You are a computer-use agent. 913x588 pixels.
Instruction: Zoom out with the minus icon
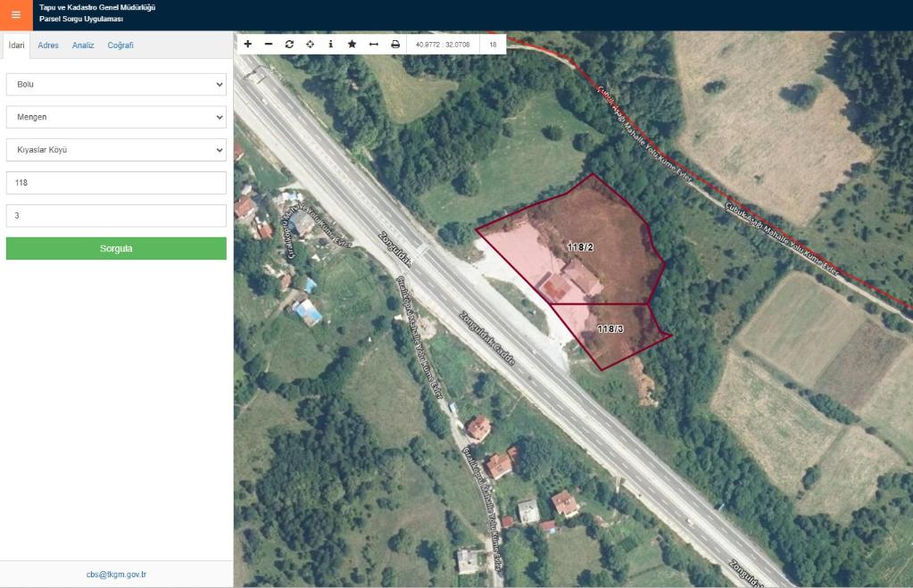click(269, 45)
